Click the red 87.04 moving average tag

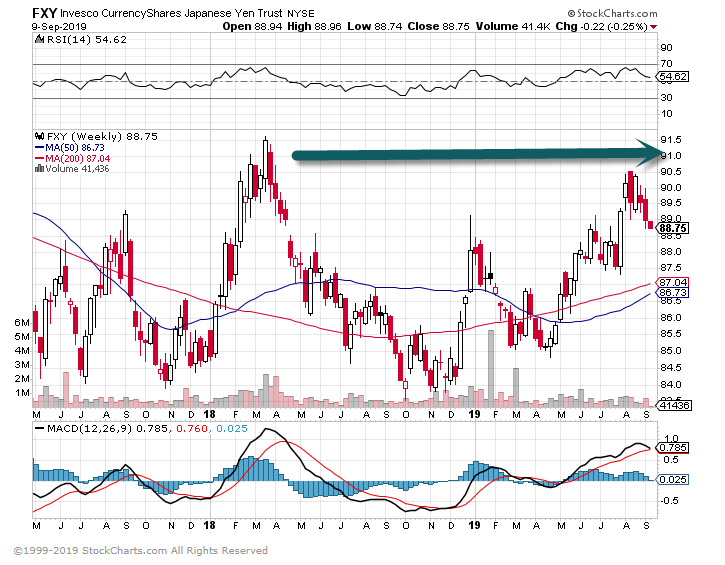[x=673, y=282]
